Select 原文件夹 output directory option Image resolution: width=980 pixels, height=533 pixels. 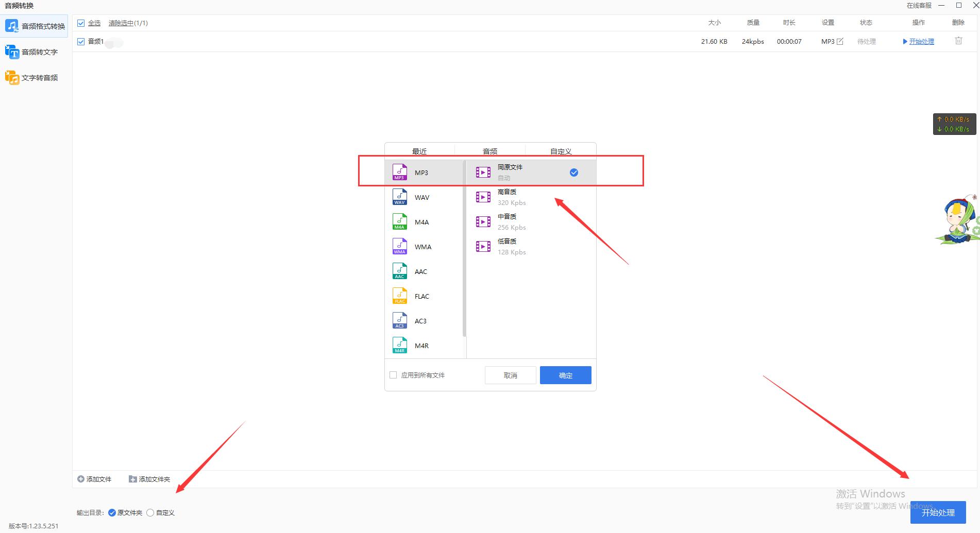pyautogui.click(x=112, y=512)
